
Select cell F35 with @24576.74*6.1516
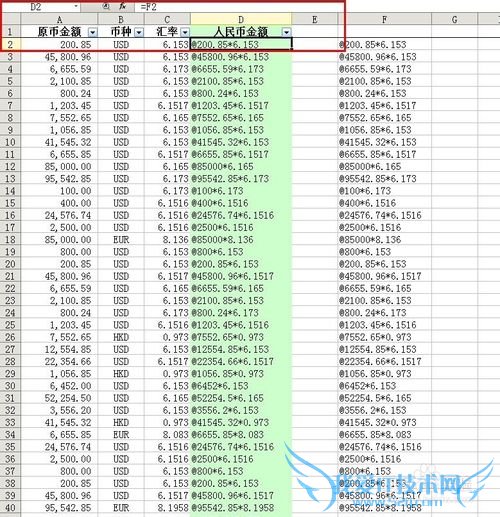384,447
